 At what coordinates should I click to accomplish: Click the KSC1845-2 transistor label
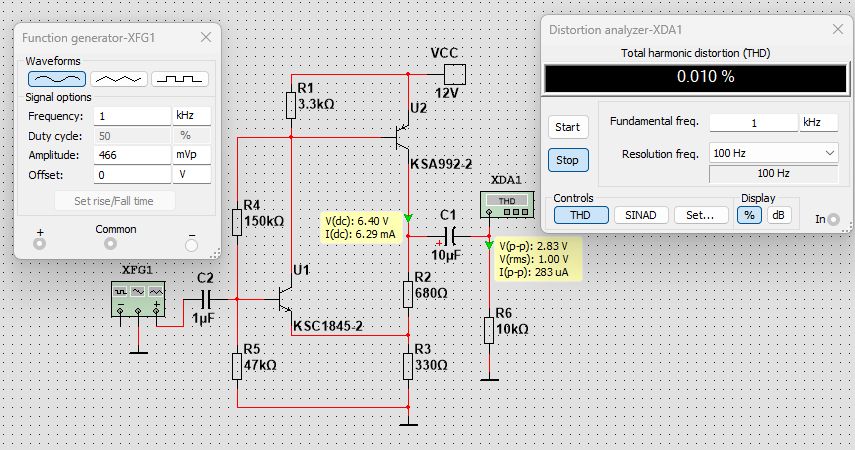[x=328, y=326]
